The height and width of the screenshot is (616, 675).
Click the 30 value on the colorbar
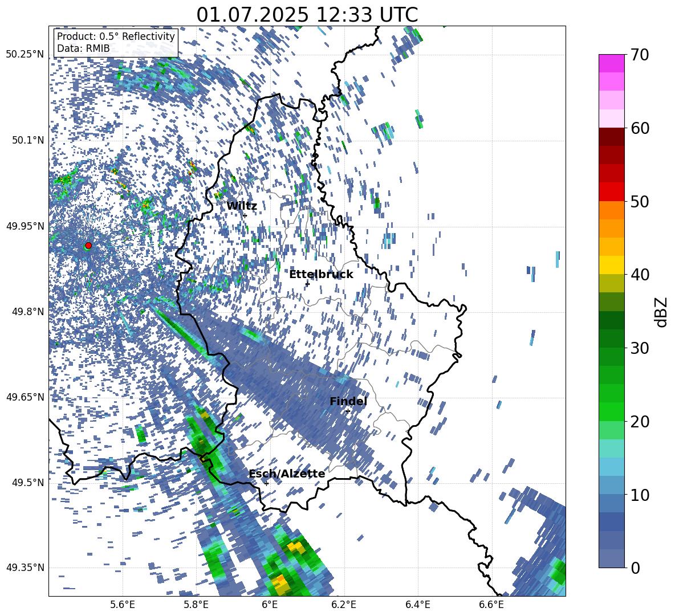(x=640, y=348)
